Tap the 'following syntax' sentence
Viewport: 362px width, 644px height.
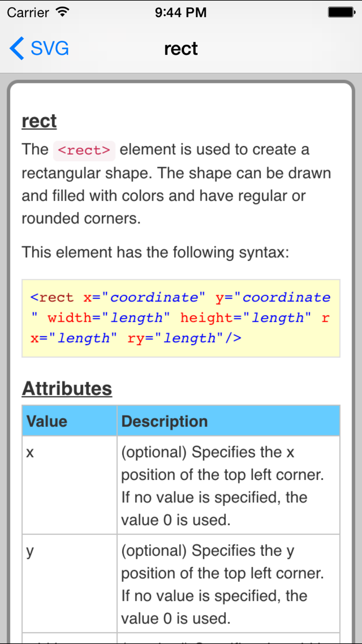pyautogui.click(x=155, y=252)
